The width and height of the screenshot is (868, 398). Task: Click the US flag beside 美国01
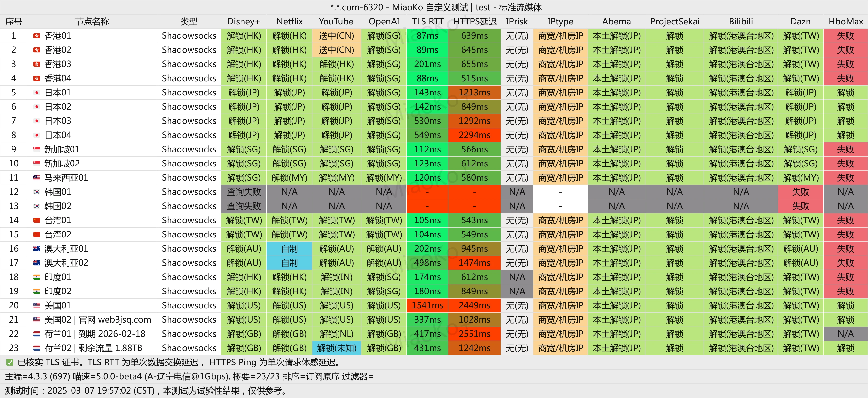[x=37, y=305]
